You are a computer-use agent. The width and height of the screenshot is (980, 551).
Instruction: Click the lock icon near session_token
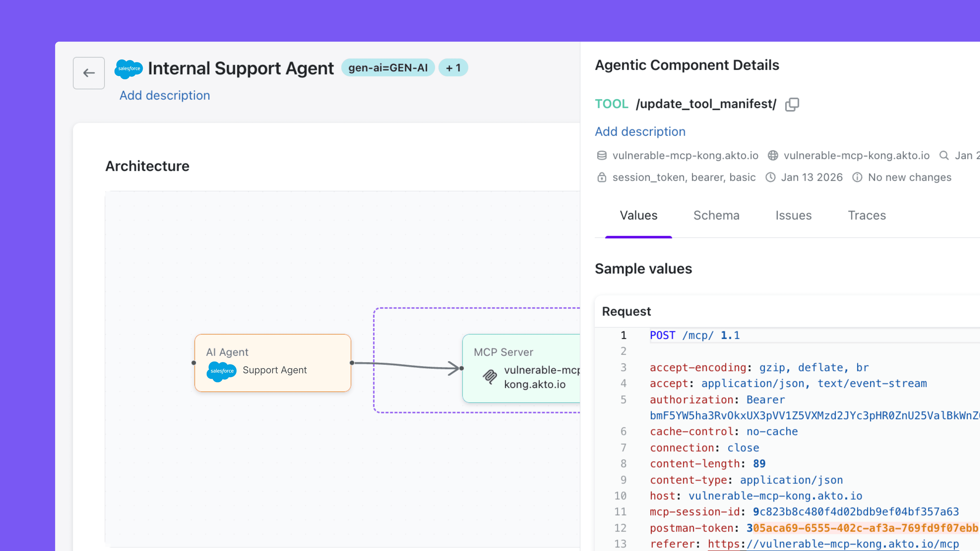coord(601,177)
